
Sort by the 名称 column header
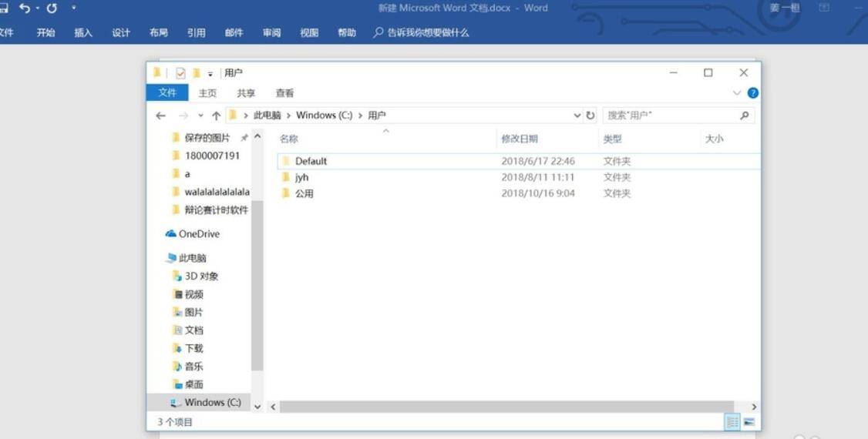(288, 139)
